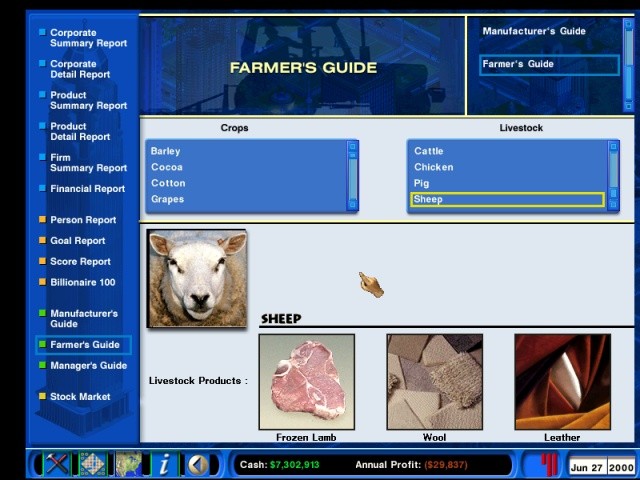Image resolution: width=640 pixels, height=480 pixels.
Task: Click the red pause bars icon
Action: click(547, 465)
